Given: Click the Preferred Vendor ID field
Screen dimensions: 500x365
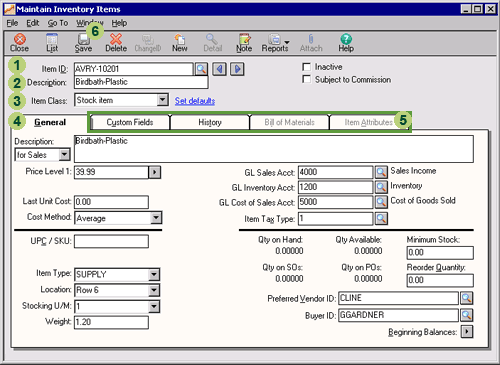Looking at the screenshot, I should (x=398, y=298).
